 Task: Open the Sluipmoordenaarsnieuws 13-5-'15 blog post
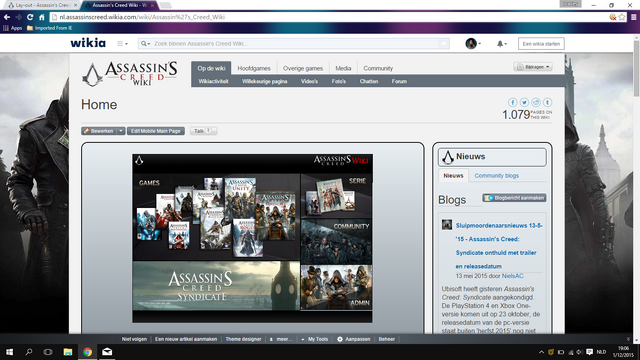click(x=499, y=246)
